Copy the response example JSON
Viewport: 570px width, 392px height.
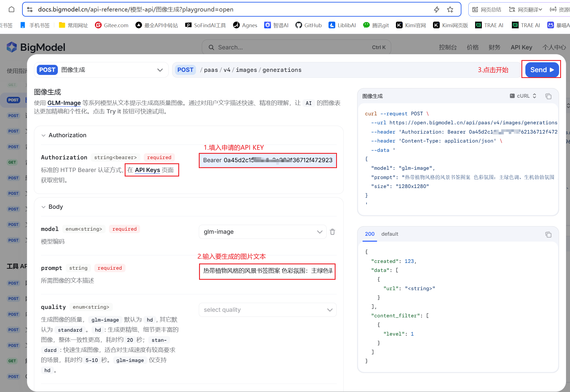tap(548, 235)
